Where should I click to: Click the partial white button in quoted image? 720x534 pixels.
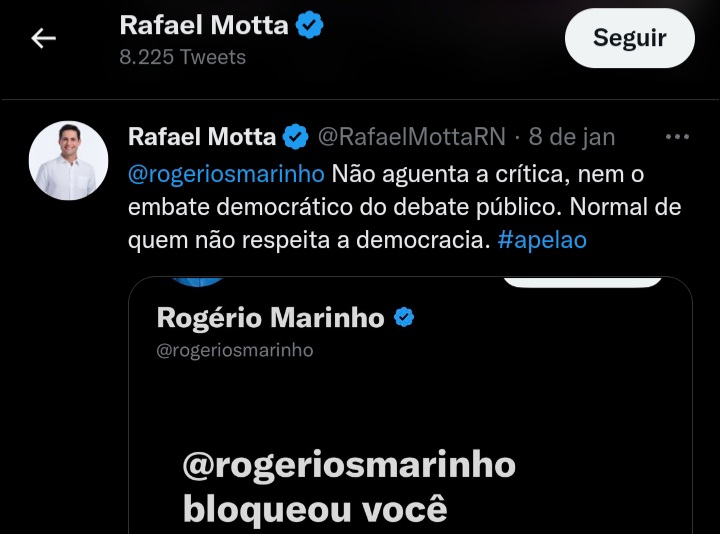pyautogui.click(x=582, y=281)
